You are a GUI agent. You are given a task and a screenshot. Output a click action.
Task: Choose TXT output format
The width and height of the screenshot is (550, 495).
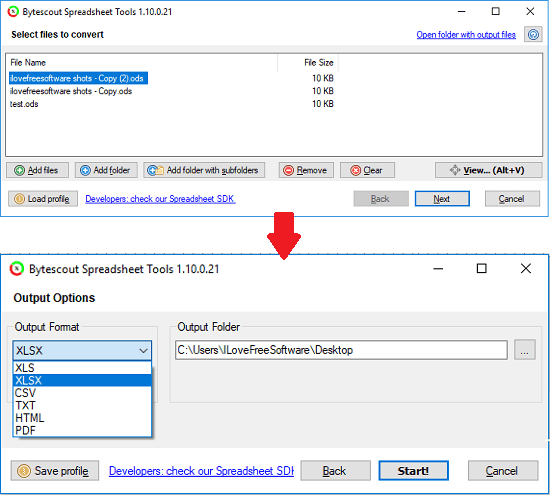coord(82,405)
